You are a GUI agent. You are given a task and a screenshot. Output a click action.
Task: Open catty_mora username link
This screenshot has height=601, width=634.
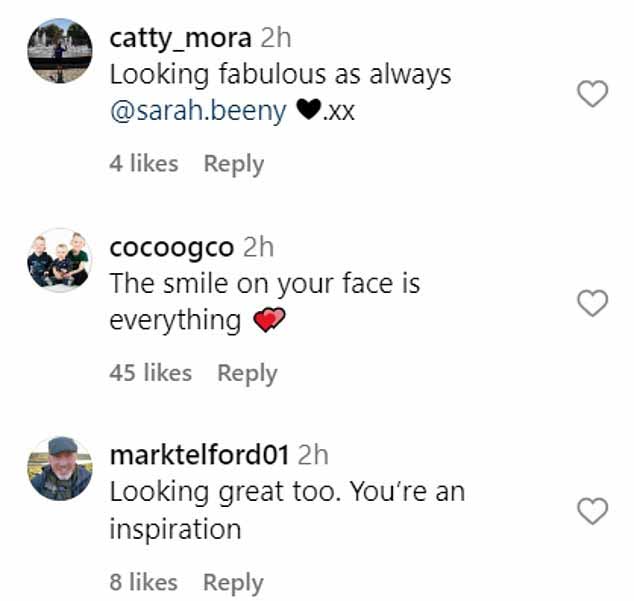[x=180, y=38]
